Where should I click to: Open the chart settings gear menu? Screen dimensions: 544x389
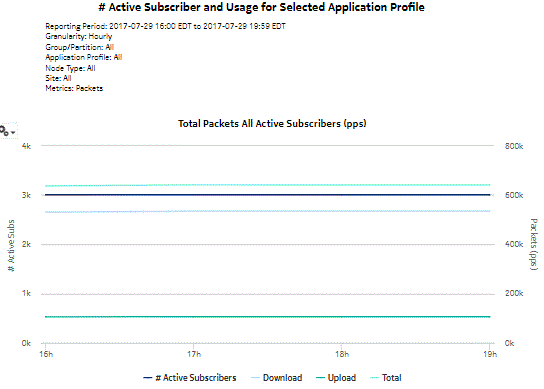click(x=8, y=132)
